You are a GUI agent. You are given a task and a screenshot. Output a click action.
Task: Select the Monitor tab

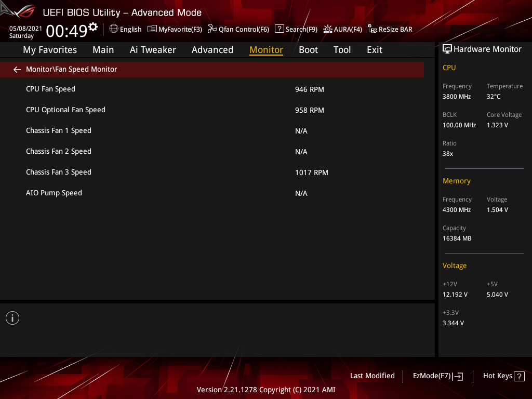click(x=267, y=50)
